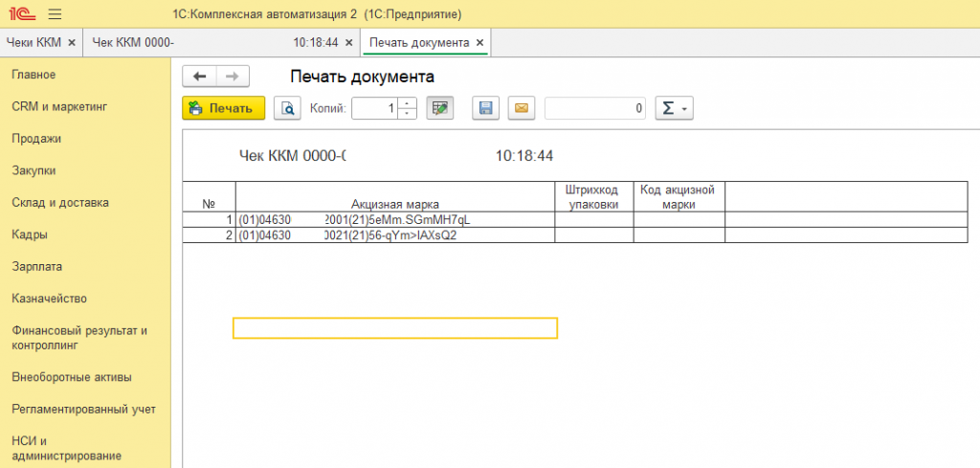Close the Чеки ККМ tab
The image size is (980, 468).
pos(71,42)
